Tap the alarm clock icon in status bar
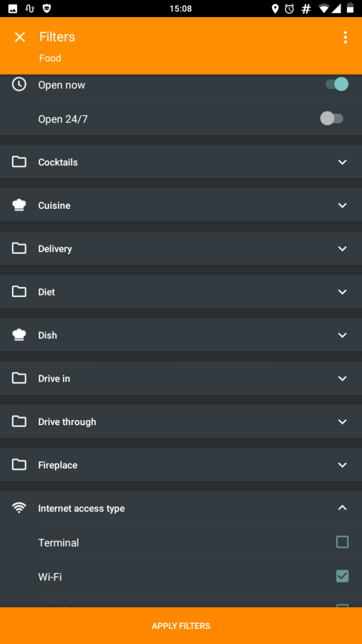This screenshot has height=644, width=362. click(x=289, y=9)
